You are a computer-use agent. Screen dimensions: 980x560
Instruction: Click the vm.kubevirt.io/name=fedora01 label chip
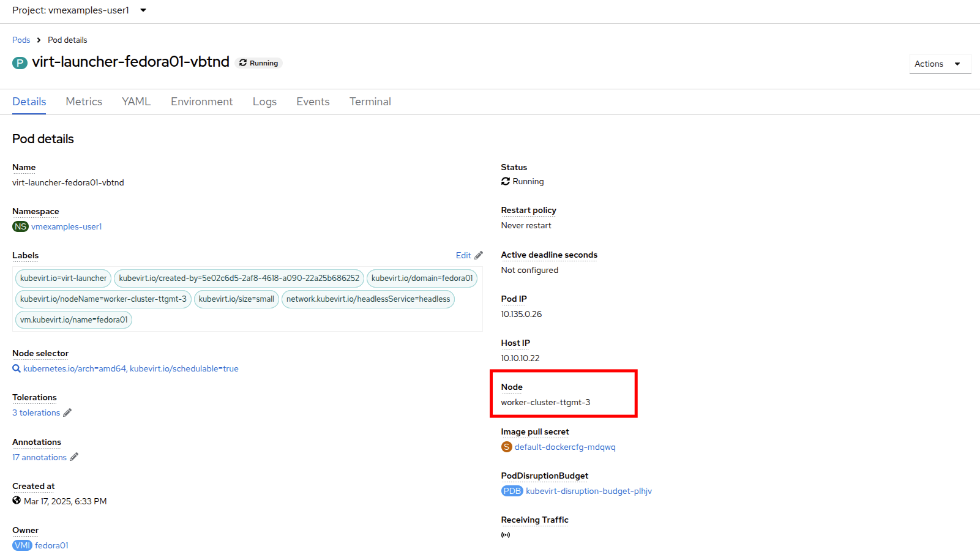coord(73,320)
